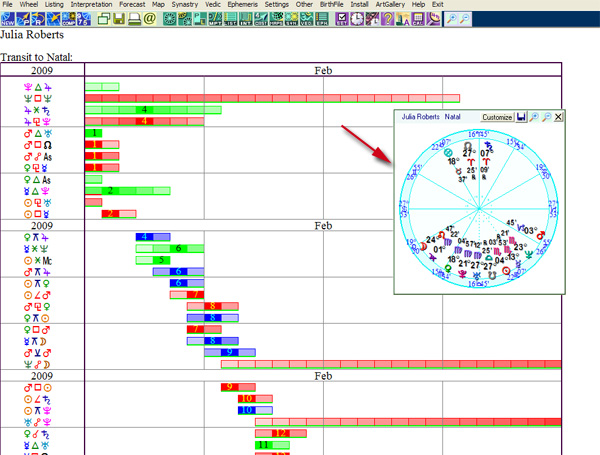Click the Customize button on natal chart
This screenshot has height=455, width=600.
(x=497, y=117)
